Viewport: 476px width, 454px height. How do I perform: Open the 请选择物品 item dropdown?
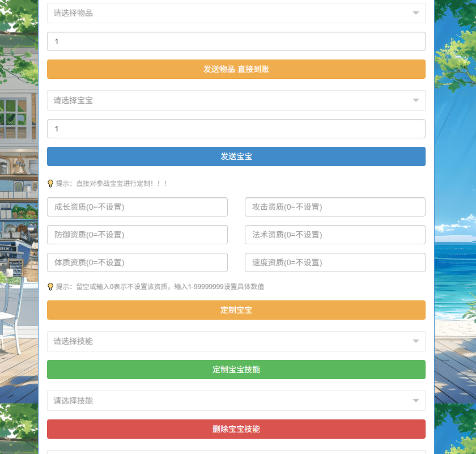click(236, 13)
